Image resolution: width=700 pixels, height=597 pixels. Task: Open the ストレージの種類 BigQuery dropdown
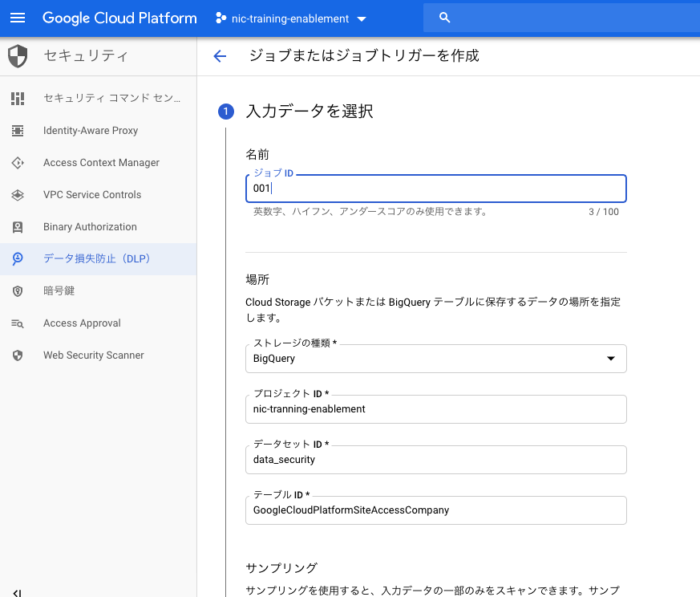[435, 359]
